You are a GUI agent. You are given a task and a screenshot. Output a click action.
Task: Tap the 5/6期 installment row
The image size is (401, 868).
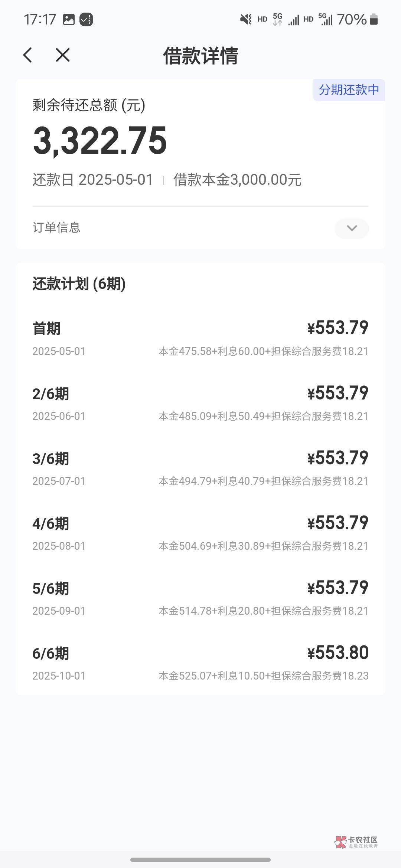(x=200, y=598)
